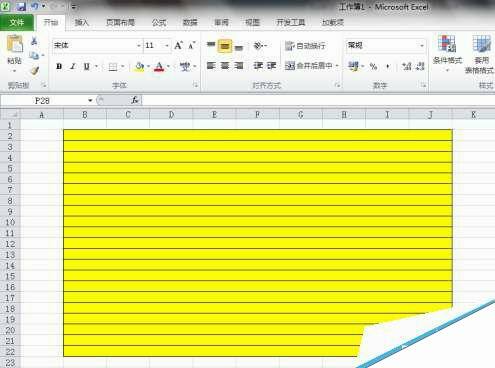495x368 pixels.
Task: Open font color palette dropdown arrow
Action: pyautogui.click(x=168, y=66)
